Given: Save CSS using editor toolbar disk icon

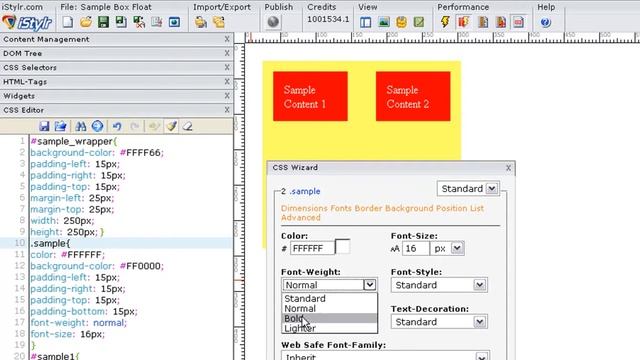Looking at the screenshot, I should [x=44, y=126].
